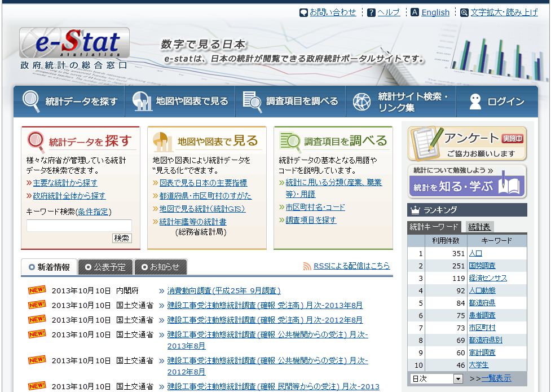The width and height of the screenshot is (551, 392).
Task: Open 文字拡大・読み上げ accessibility tool icon
Action: pyautogui.click(x=464, y=12)
